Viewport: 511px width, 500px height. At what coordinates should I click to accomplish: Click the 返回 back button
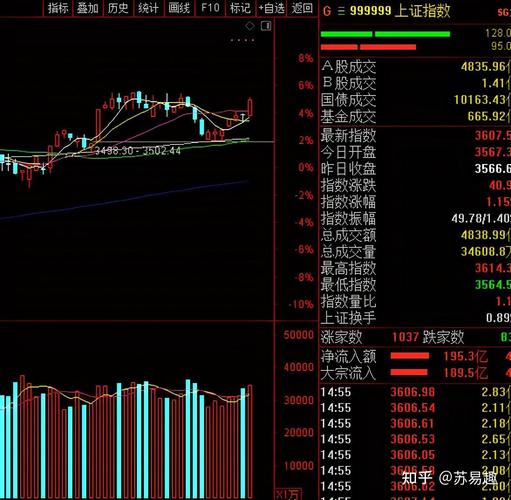point(302,8)
